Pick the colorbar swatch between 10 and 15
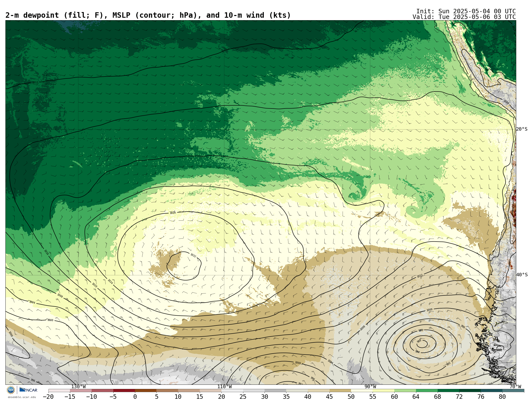The height and width of the screenshot is (400, 532). point(189,391)
